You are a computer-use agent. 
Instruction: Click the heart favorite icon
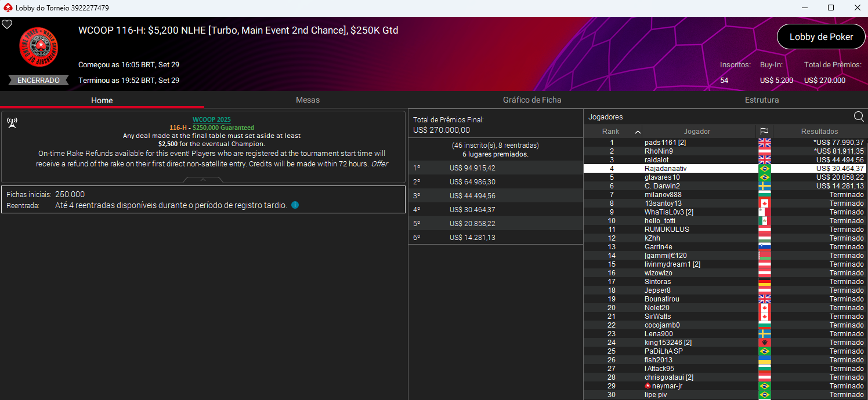pyautogui.click(x=7, y=24)
